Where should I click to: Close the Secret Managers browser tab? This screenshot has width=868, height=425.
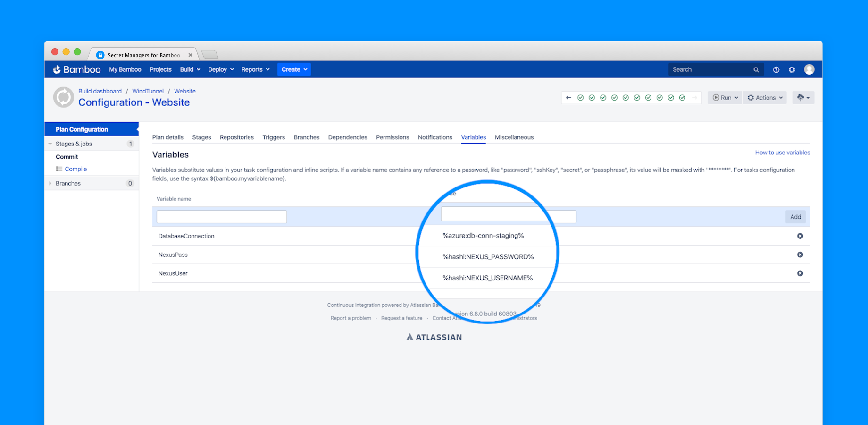point(190,55)
